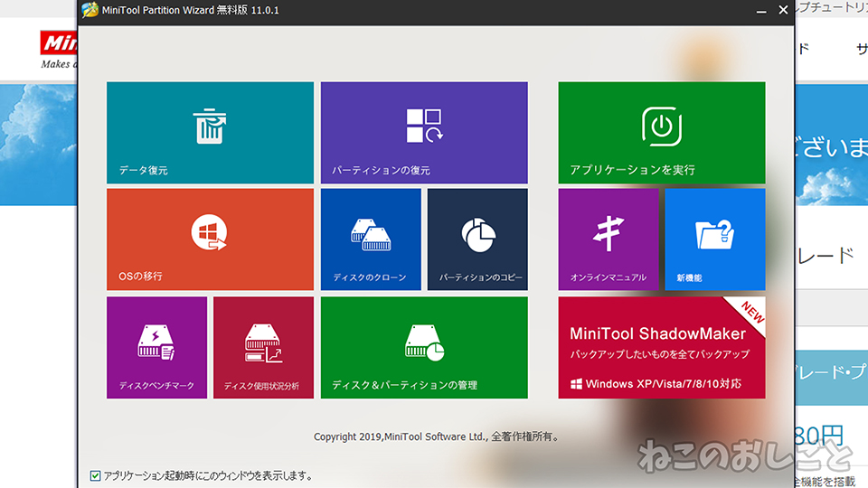Click the ディスク&パーティションの管理 drive icon
Image resolution: width=868 pixels, height=488 pixels.
[424, 343]
